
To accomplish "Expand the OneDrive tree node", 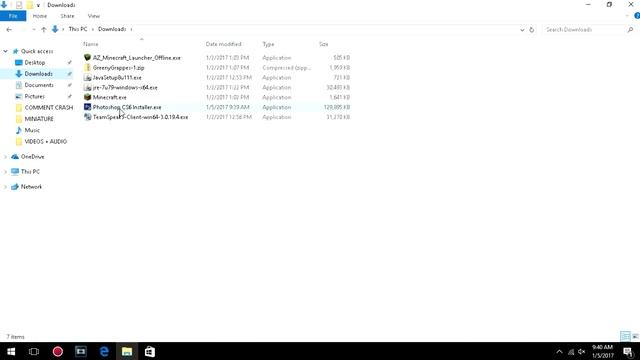I will [x=5, y=157].
